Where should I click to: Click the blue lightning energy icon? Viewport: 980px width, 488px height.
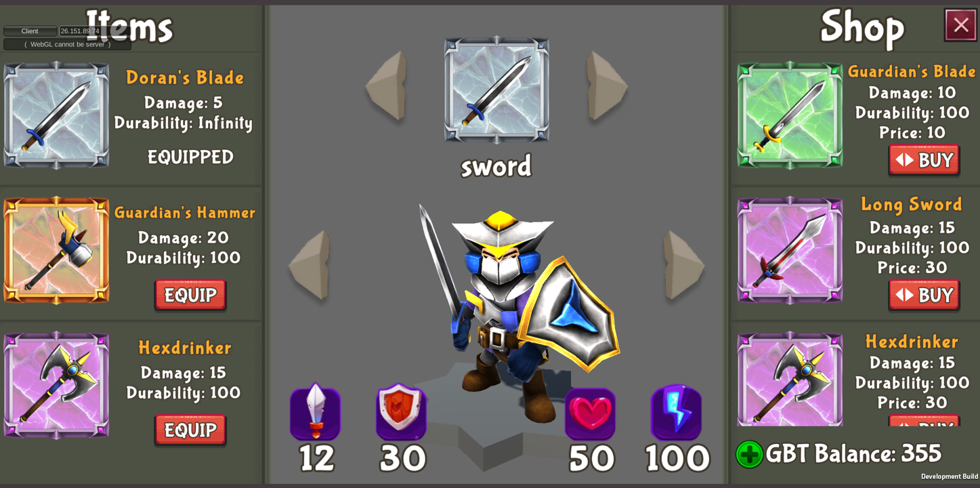click(x=676, y=411)
